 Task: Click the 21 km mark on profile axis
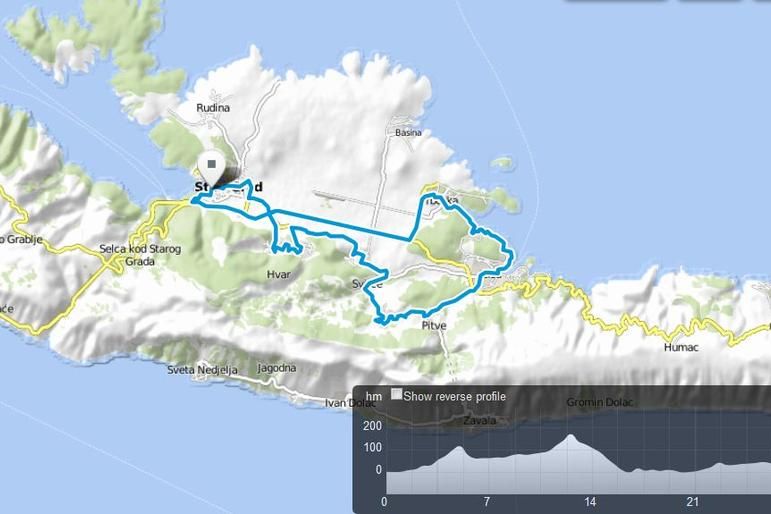point(692,502)
